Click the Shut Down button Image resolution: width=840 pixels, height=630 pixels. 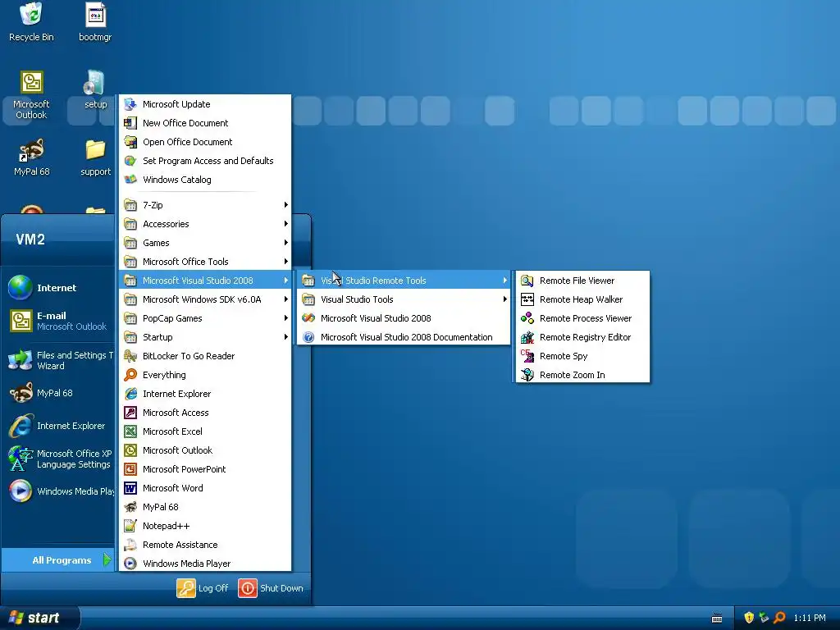tap(271, 588)
